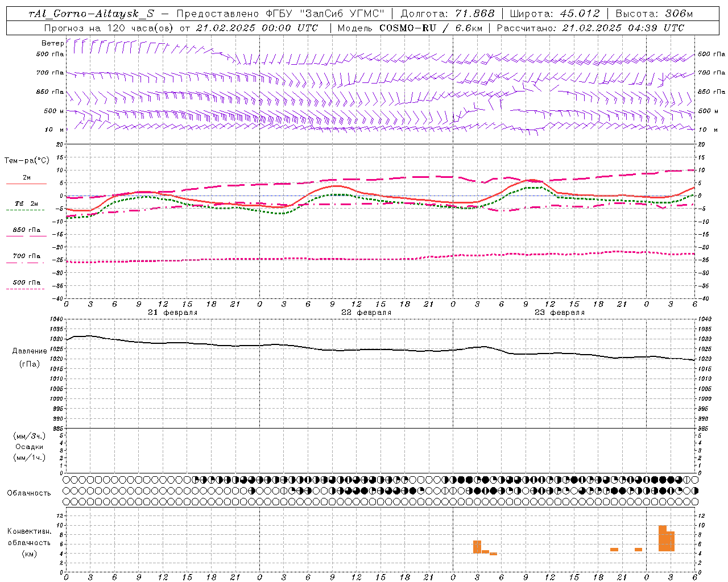Click the (мм/3ч.) precipitation unit label
This screenshot has height=582, width=728.
(30, 436)
